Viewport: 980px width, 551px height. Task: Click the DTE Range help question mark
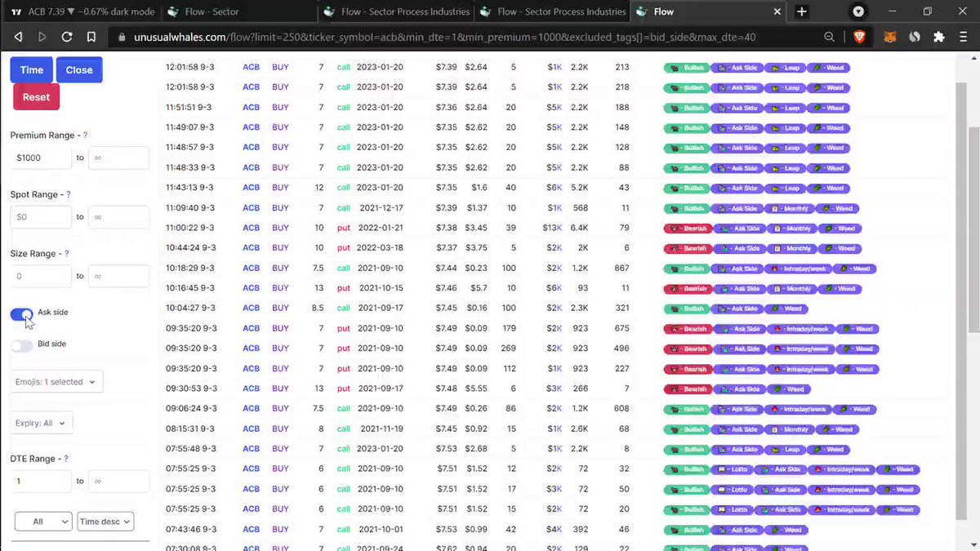[x=65, y=459]
